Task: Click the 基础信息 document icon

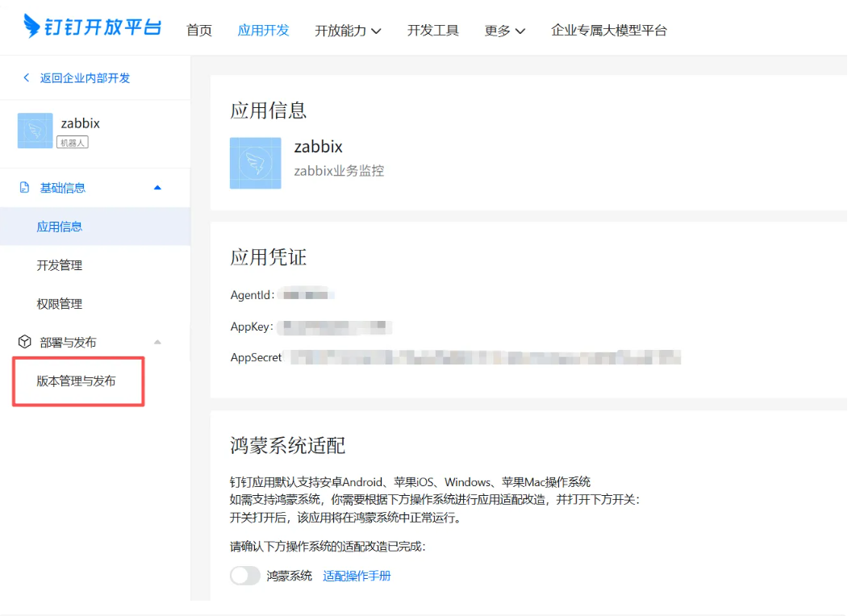Action: [x=25, y=188]
